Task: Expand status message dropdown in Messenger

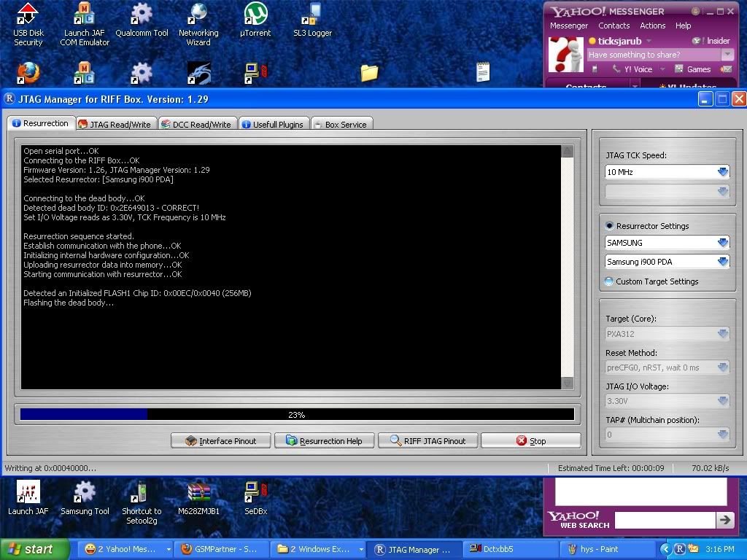Action: point(727,54)
